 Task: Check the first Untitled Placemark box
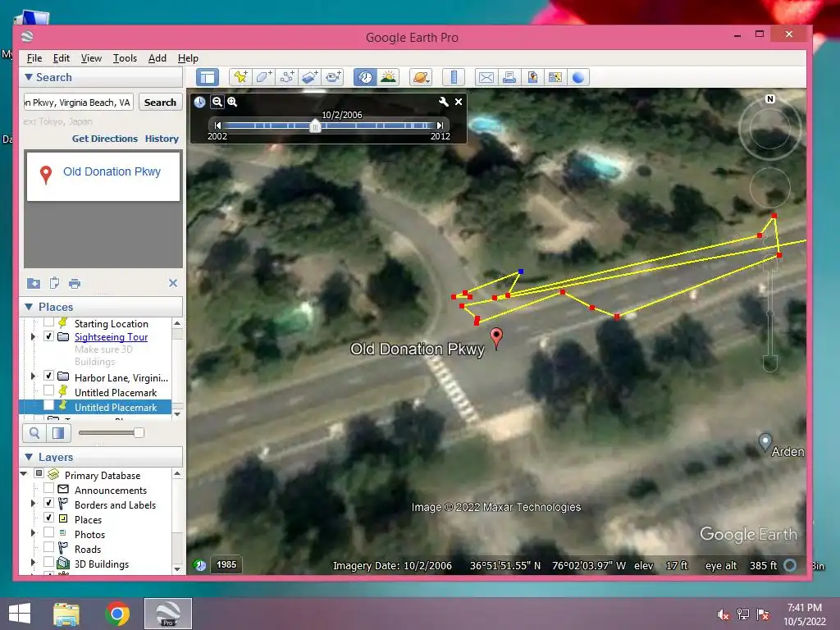(x=48, y=390)
